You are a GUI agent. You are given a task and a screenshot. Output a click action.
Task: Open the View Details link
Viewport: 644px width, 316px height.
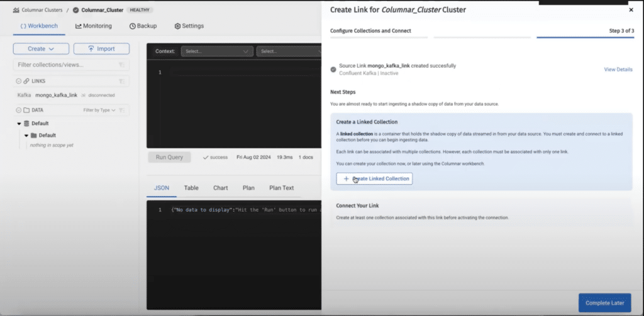coord(618,69)
